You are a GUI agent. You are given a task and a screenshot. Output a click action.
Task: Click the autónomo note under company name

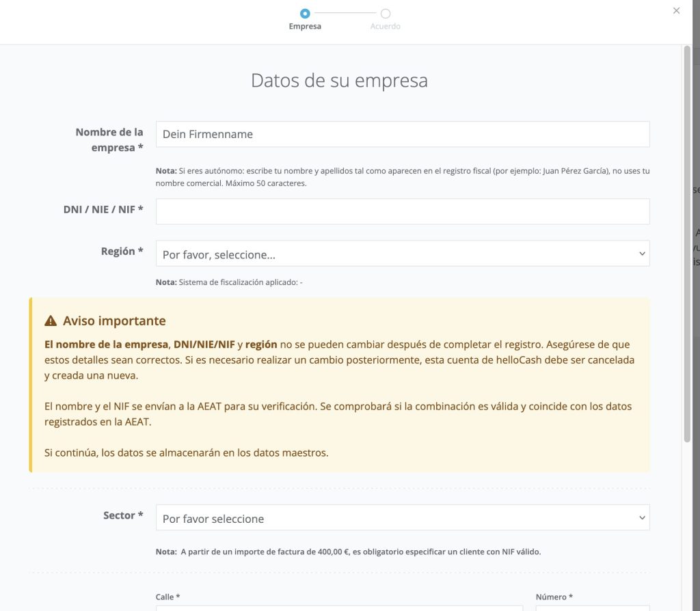coord(403,177)
